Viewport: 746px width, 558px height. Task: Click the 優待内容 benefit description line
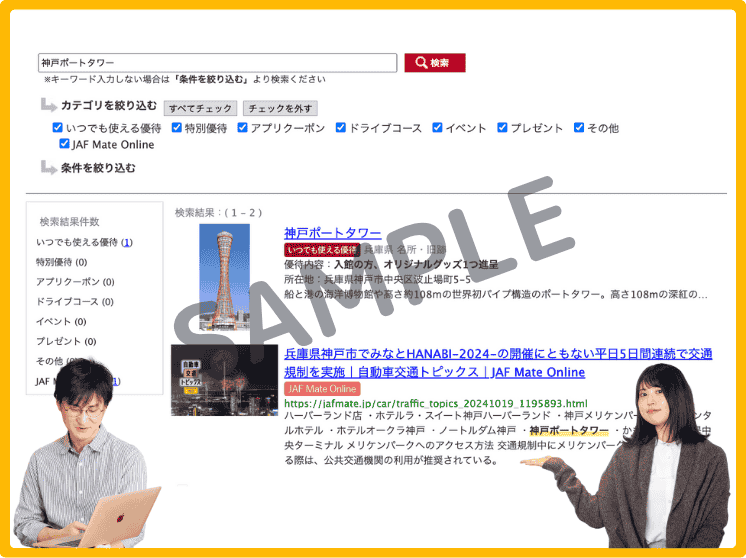(391, 264)
